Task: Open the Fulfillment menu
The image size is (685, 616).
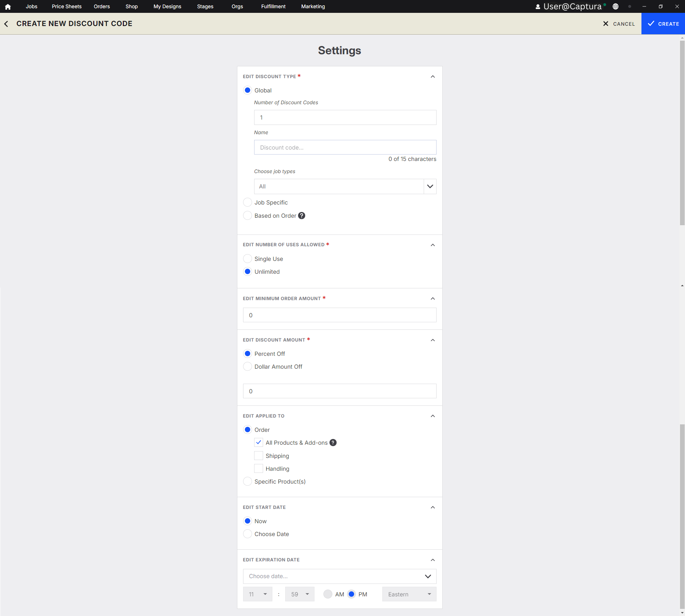Action: coord(273,6)
